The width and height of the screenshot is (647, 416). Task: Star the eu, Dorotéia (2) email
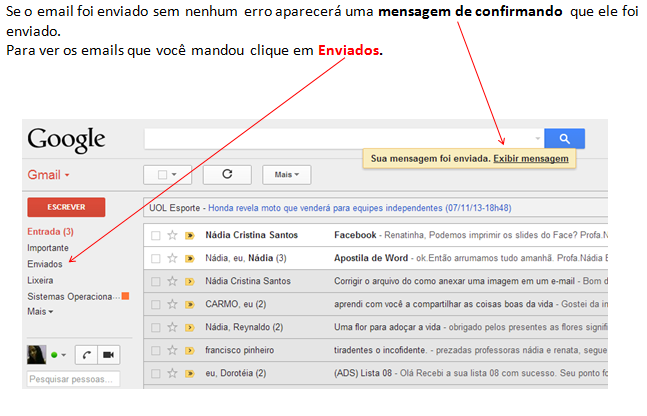(x=172, y=373)
